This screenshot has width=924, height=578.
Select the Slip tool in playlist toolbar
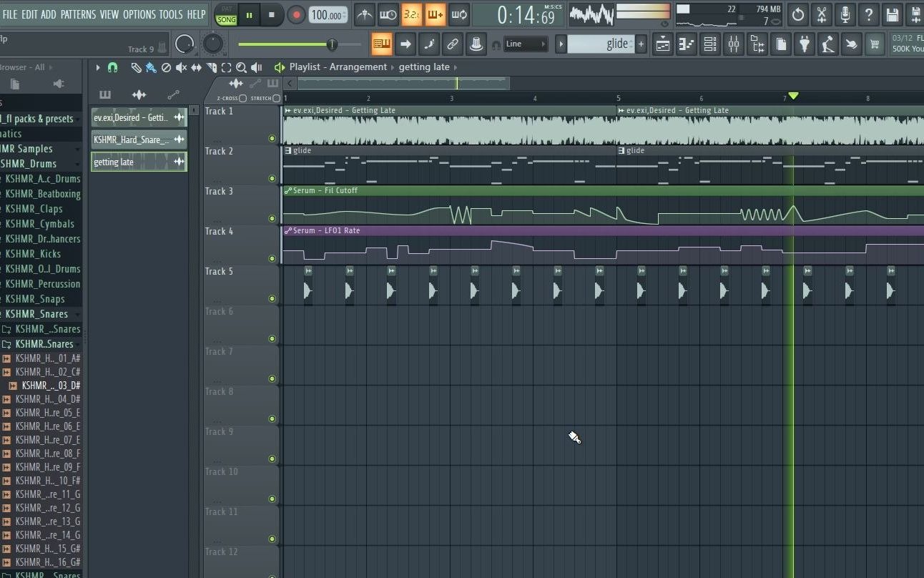pos(196,67)
